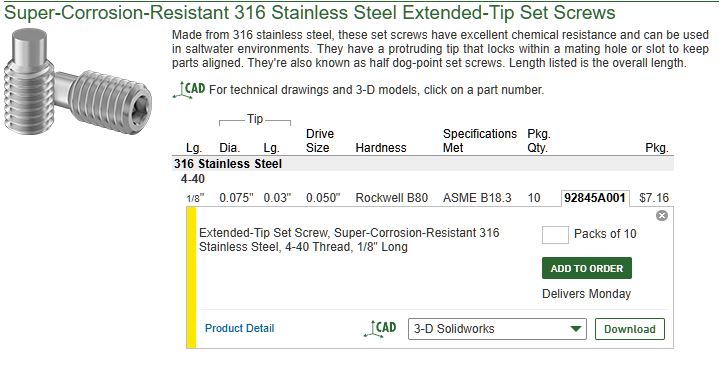Select part number 92845A001
Screen dimensions: 726x380
(595, 198)
